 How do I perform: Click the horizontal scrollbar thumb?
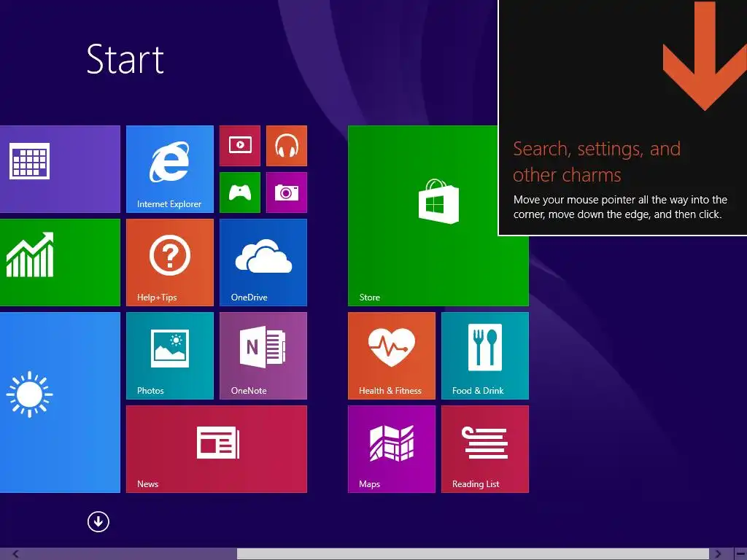tap(473, 554)
